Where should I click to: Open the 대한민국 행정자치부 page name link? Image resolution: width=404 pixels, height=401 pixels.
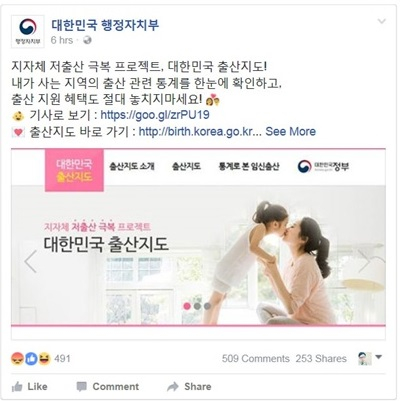pyautogui.click(x=105, y=25)
